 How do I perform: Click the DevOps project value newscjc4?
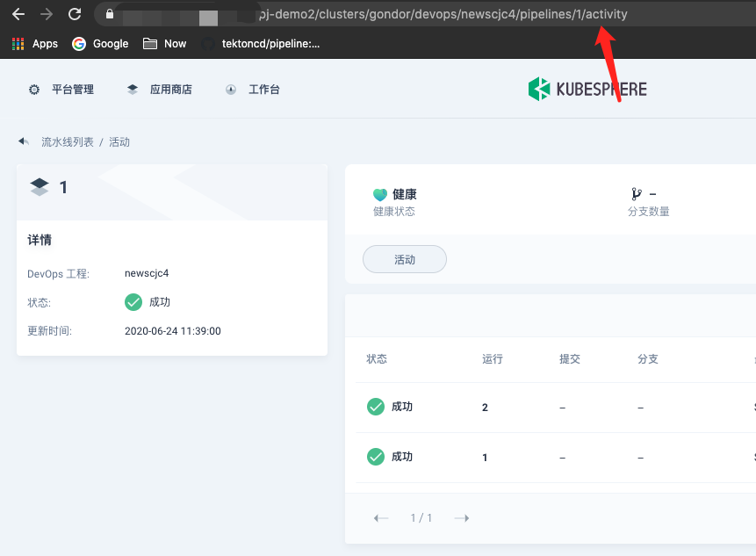[147, 273]
